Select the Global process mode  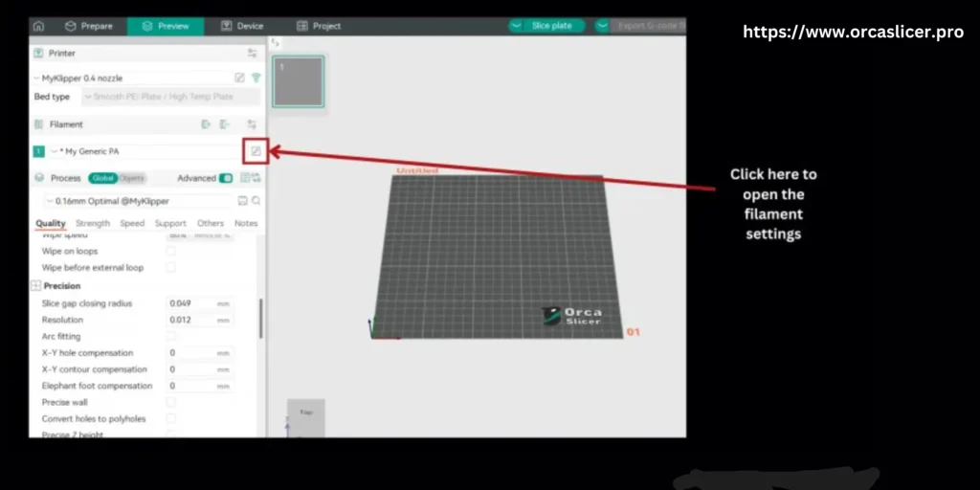[102, 178]
